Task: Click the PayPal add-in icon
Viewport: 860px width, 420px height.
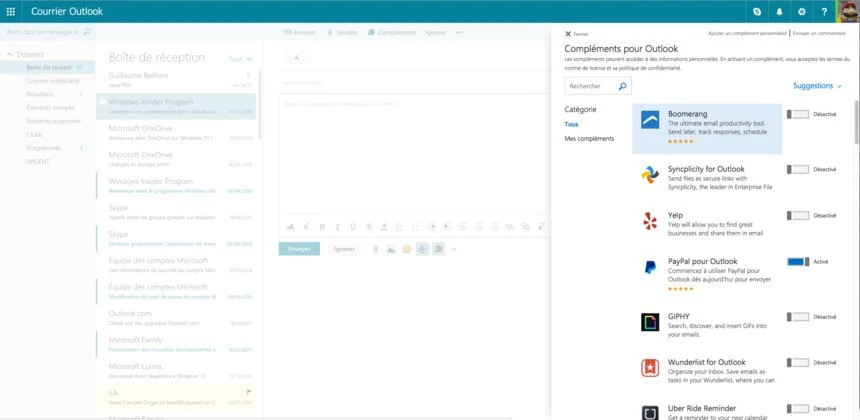Action: click(650, 267)
